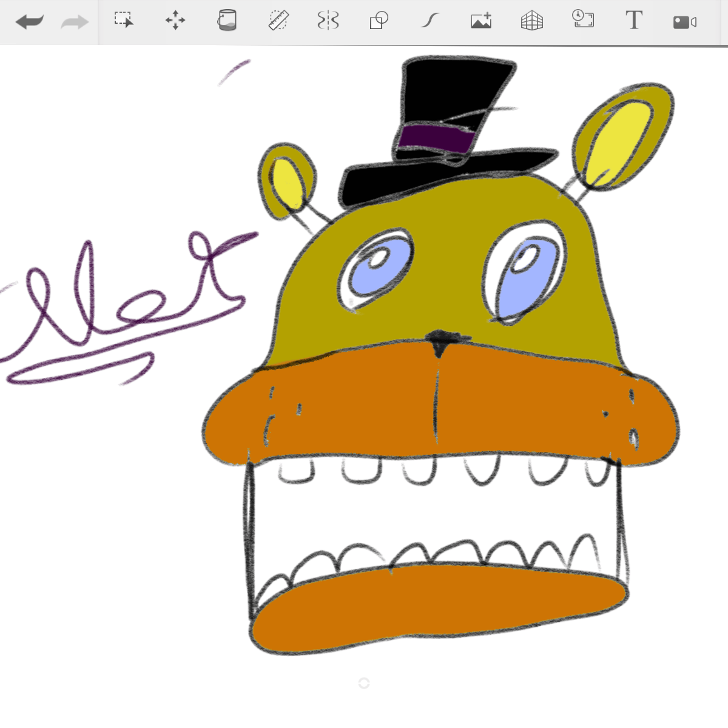
Task: Open the ruler guide tool
Action: point(278,21)
